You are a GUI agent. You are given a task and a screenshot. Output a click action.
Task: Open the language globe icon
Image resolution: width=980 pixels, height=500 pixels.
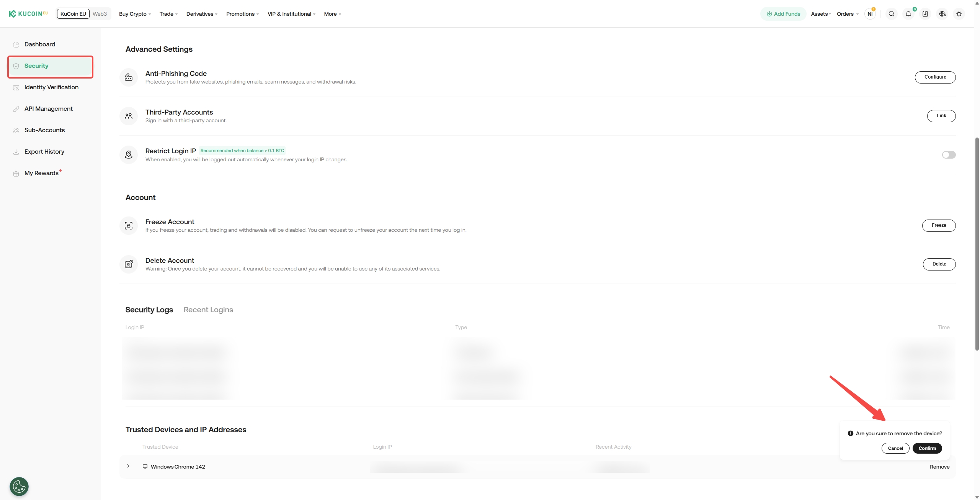pyautogui.click(x=942, y=14)
